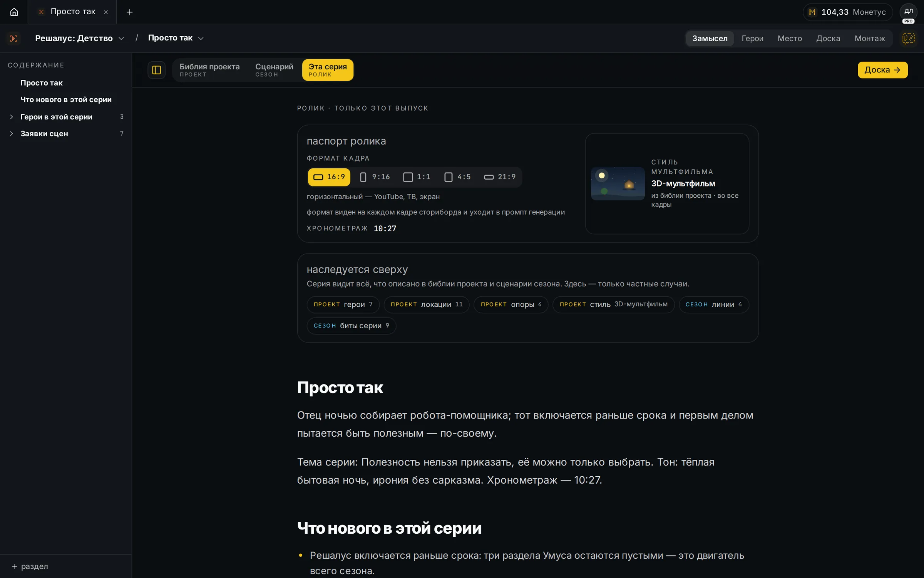This screenshot has width=924, height=578.
Task: Open the СЕЗОН биты серии 9 chip
Action: click(351, 326)
